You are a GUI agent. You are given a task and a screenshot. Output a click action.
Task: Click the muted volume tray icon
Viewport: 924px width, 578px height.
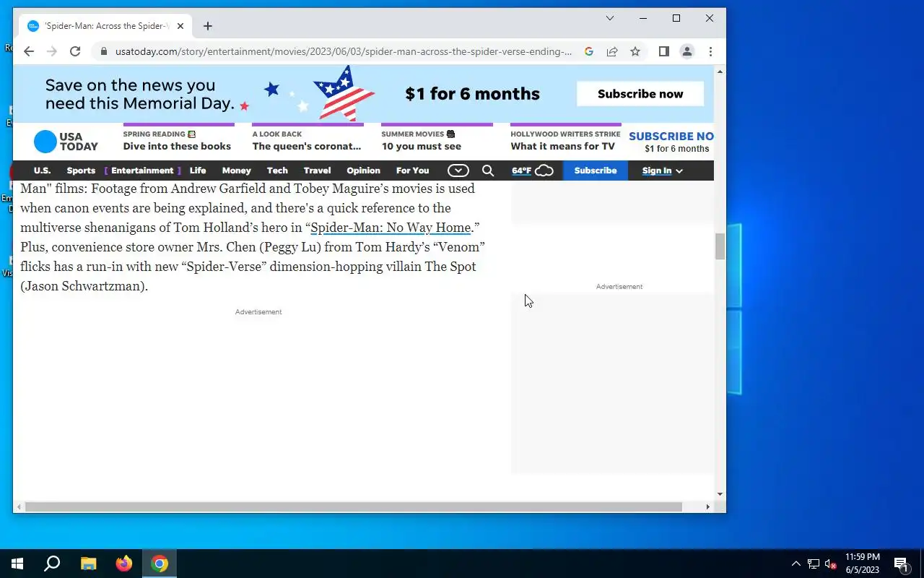click(831, 564)
